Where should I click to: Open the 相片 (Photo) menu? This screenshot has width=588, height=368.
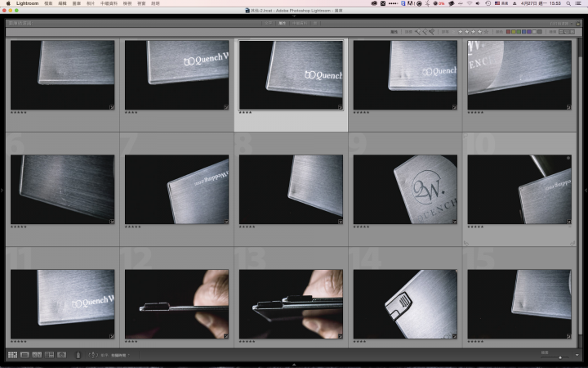[x=91, y=3]
